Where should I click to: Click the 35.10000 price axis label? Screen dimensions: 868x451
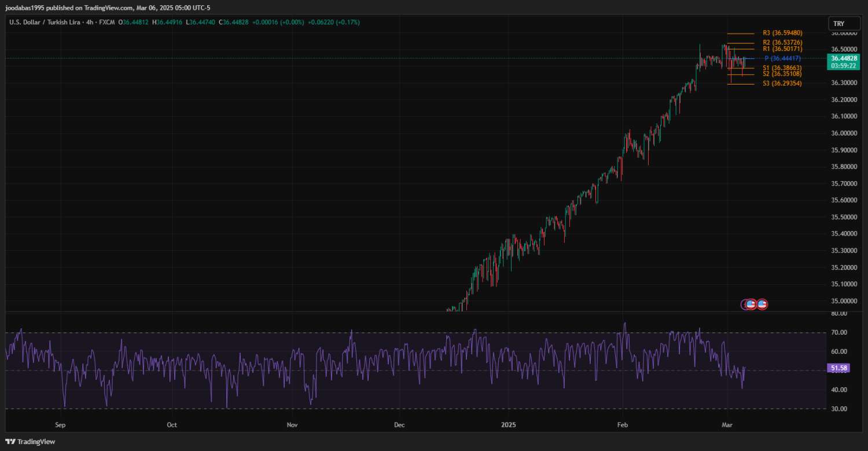844,284
